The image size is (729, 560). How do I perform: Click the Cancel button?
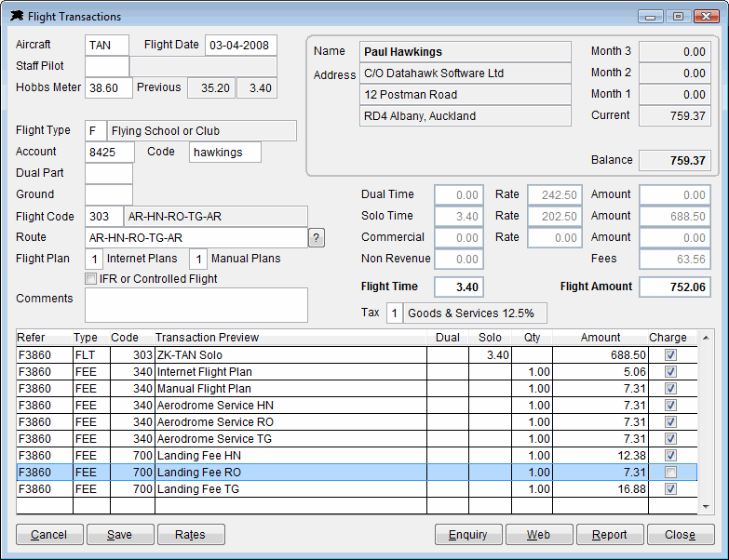(49, 535)
